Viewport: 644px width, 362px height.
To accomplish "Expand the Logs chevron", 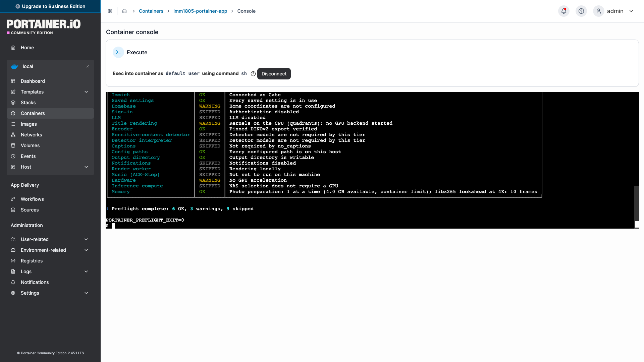I will click(x=86, y=271).
